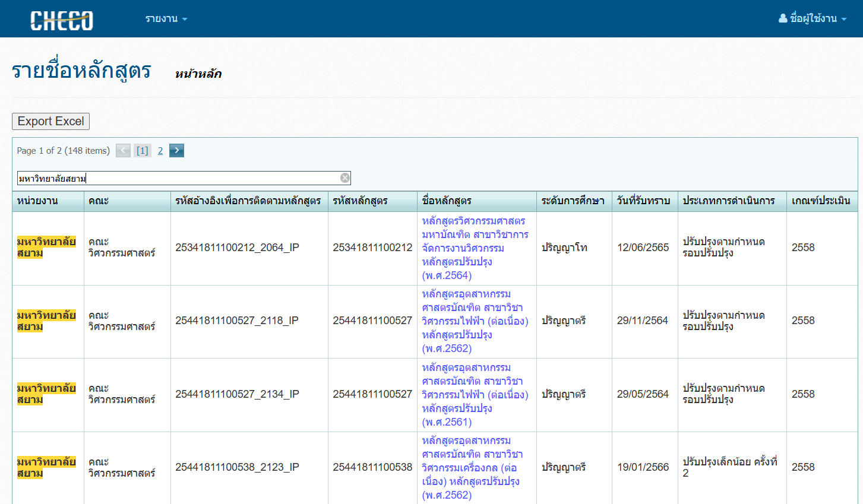Sort by ชื่อหลักสูตร column header
The width and height of the screenshot is (863, 504).
coord(477,201)
